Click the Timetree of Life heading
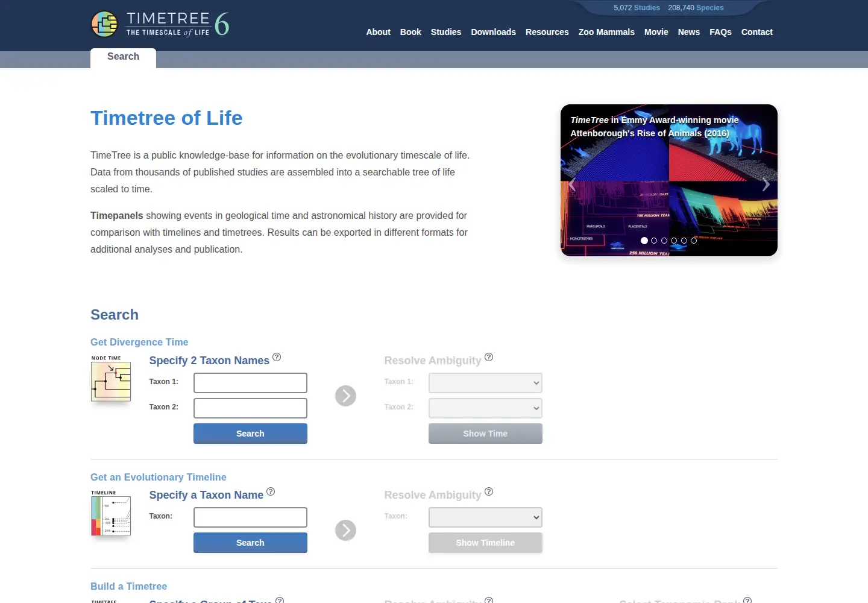This screenshot has width=868, height=603. pyautogui.click(x=166, y=118)
